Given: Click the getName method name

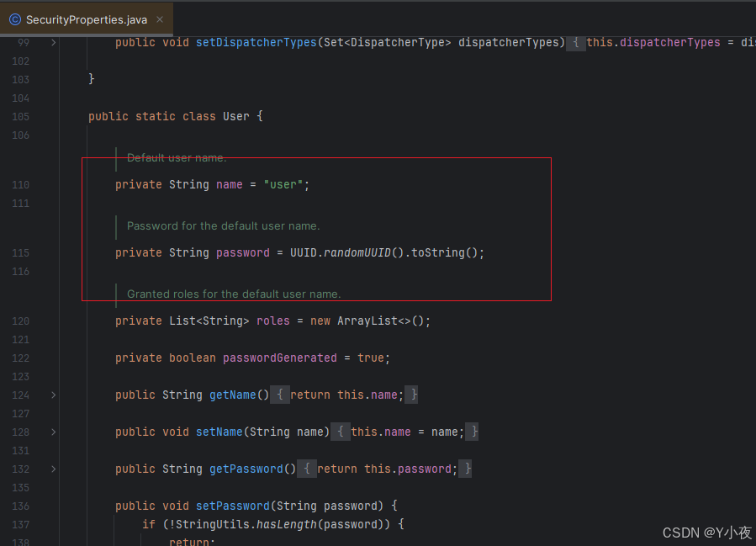Looking at the screenshot, I should [x=233, y=395].
